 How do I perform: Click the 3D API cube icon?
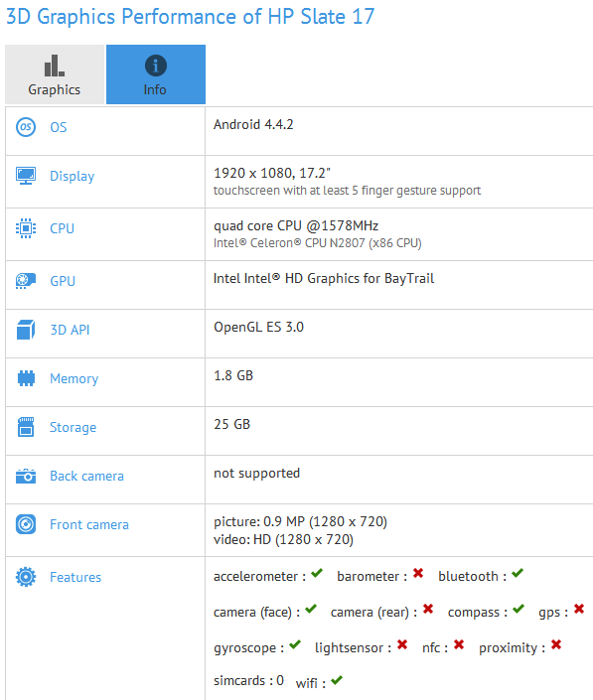click(26, 330)
